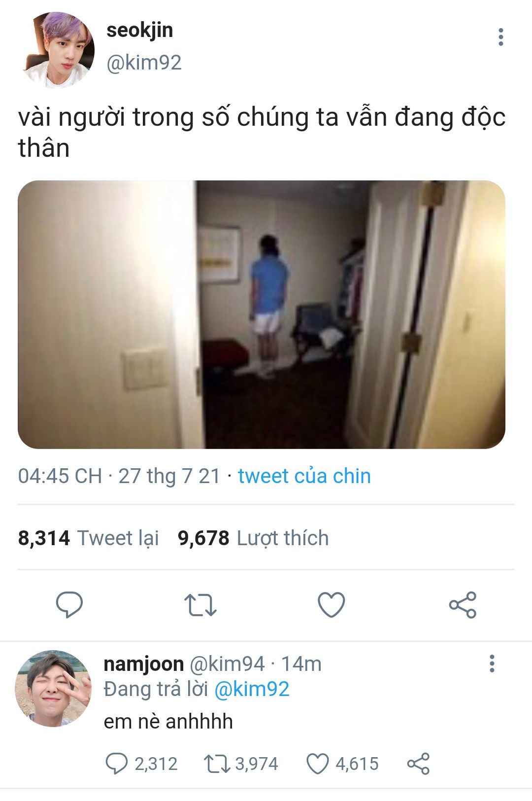
Task: Share namjoon's reply with share icon
Action: [418, 764]
